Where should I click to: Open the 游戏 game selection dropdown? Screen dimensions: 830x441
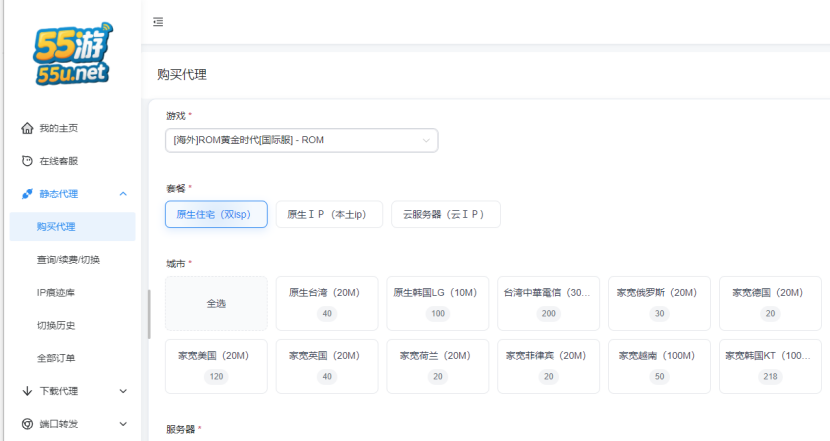301,140
